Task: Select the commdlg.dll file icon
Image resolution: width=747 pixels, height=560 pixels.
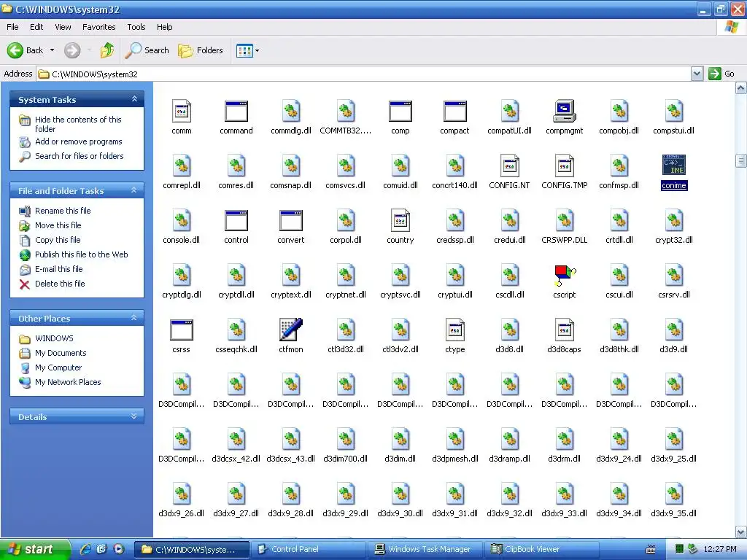Action: click(x=290, y=111)
